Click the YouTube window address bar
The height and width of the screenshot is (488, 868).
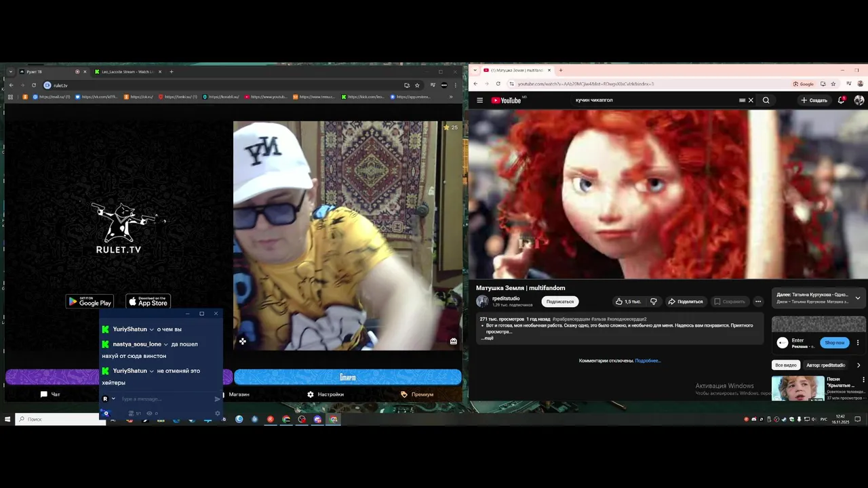point(651,84)
